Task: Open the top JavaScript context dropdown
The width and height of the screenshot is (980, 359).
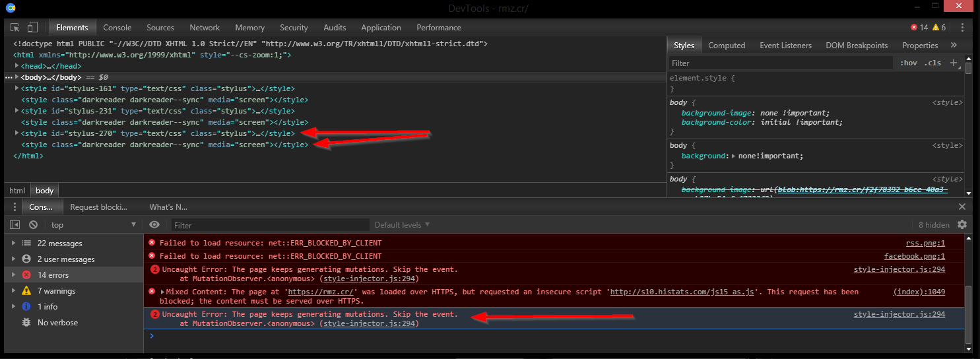Action: (93, 224)
